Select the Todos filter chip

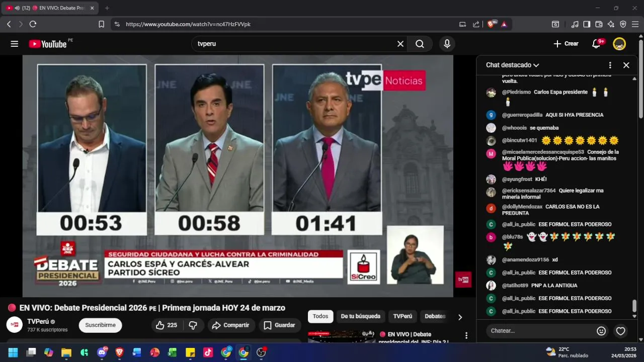[320, 316]
